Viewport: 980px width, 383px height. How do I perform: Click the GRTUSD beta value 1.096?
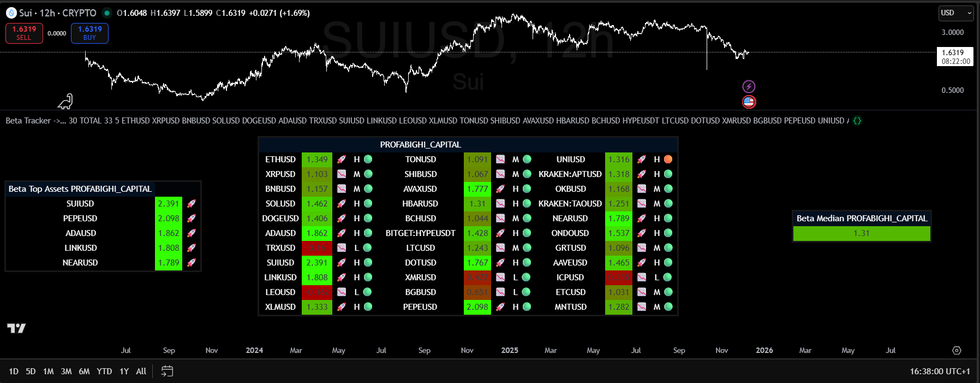click(x=619, y=248)
